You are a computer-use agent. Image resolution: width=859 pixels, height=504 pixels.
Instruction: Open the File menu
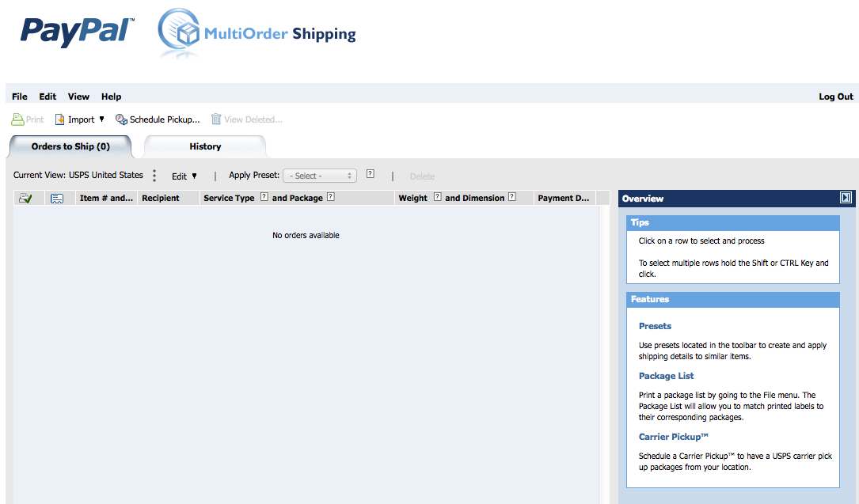pyautogui.click(x=20, y=97)
